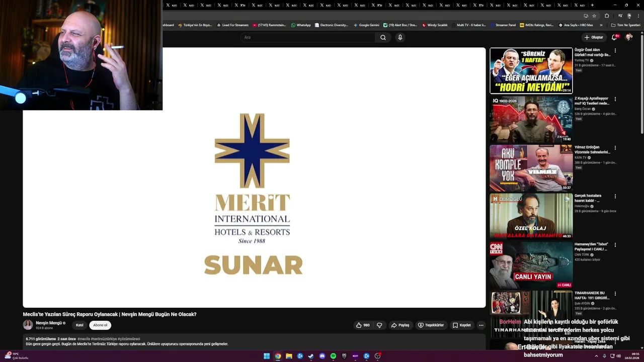Open the 'Z Kuşağı Aptallaşıyor mu?' title
Viewport: 644px width, 362px height.
(x=592, y=101)
